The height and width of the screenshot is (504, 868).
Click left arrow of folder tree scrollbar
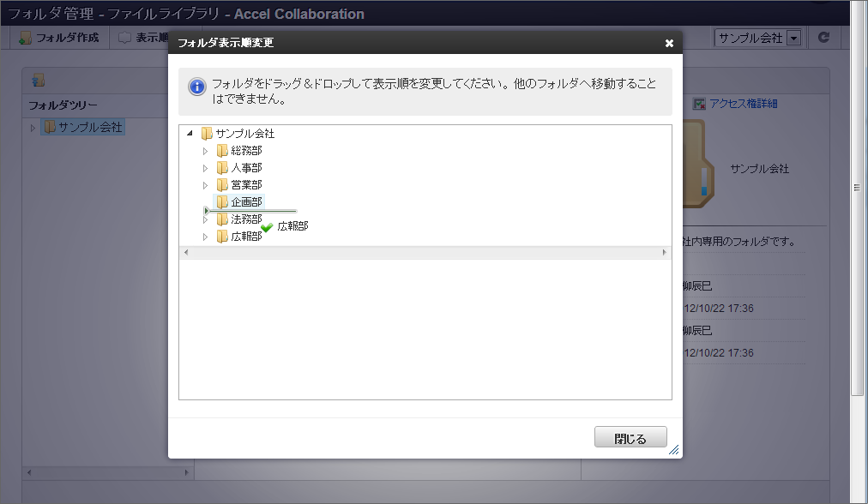click(x=29, y=472)
